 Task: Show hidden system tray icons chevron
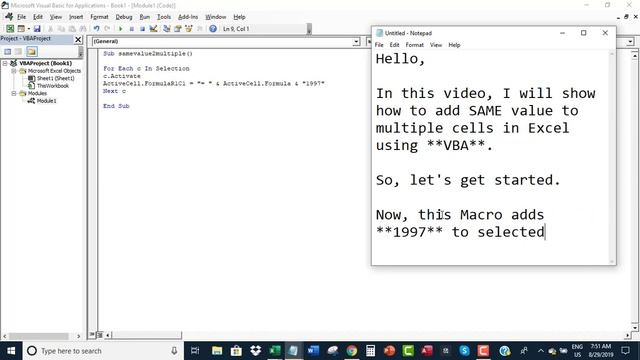[x=541, y=351]
